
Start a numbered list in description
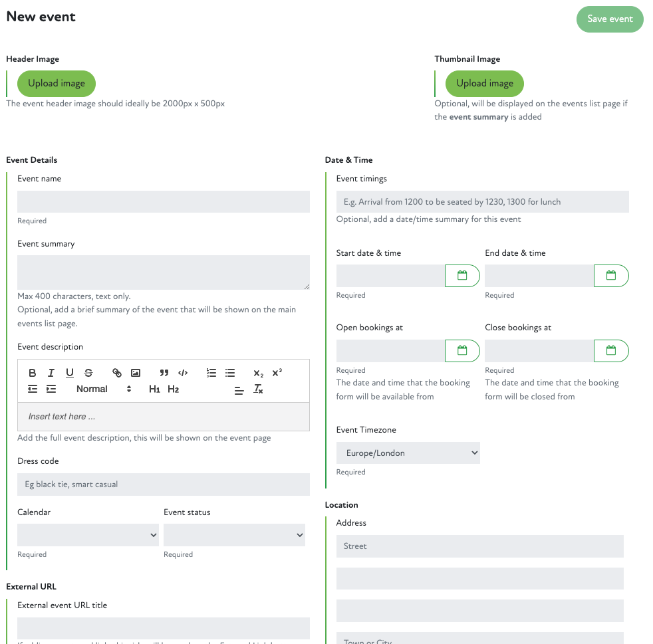click(211, 373)
